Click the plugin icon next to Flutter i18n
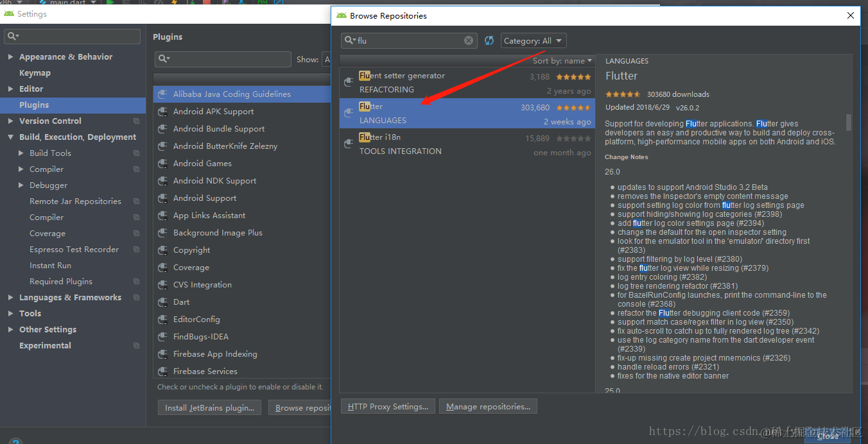868x444 pixels. point(349,144)
